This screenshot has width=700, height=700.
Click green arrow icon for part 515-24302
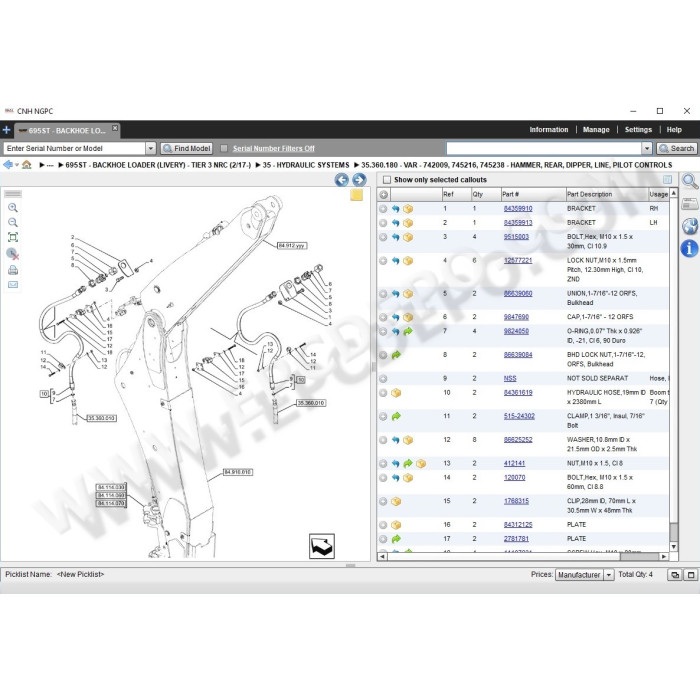tap(396, 416)
